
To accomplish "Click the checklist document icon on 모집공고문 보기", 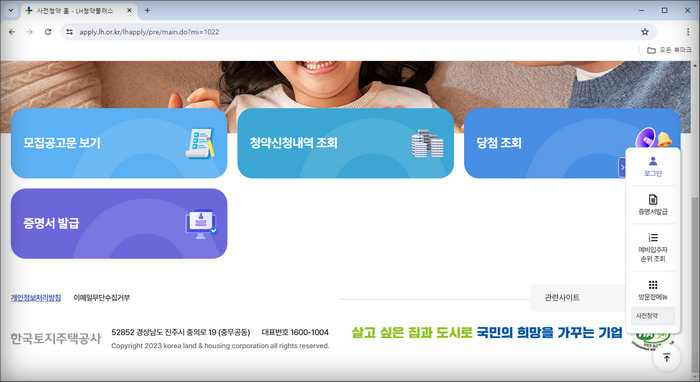I will [x=200, y=143].
